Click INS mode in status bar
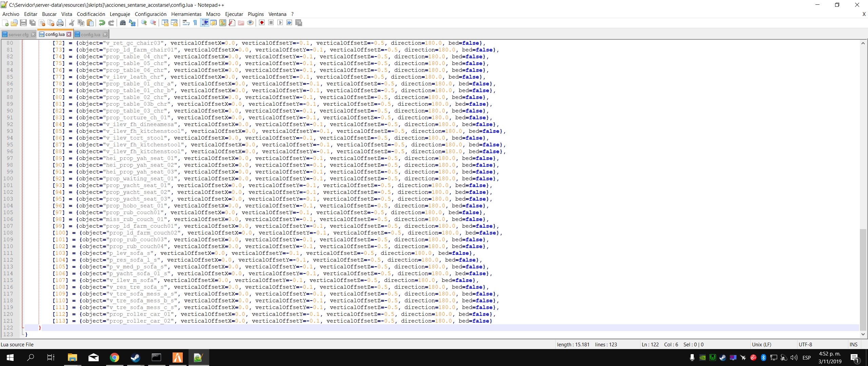The image size is (868, 366). click(853, 344)
